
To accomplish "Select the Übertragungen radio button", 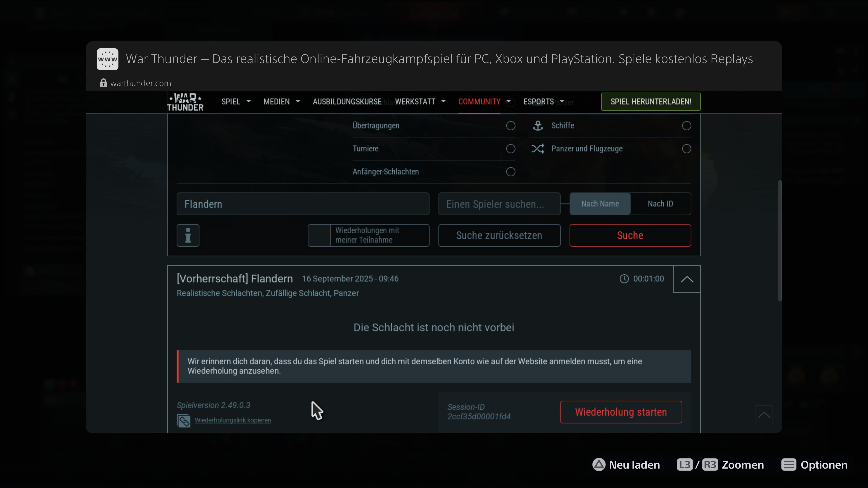I will coord(510,126).
